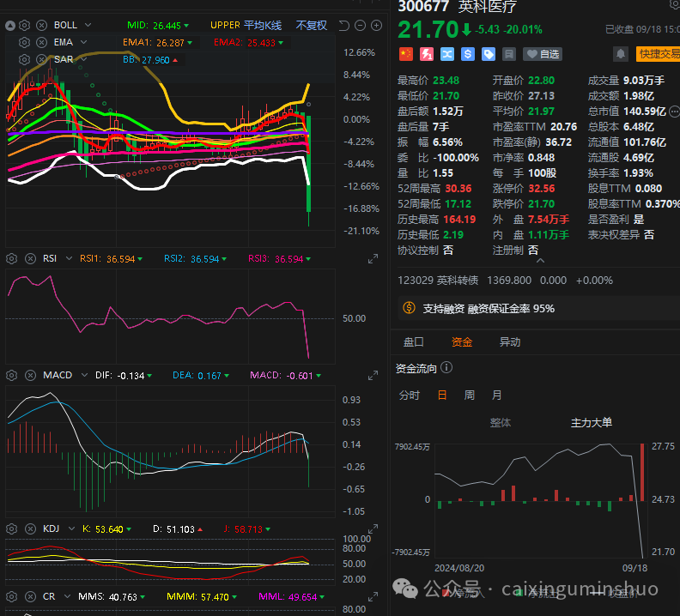
Task: Open MACD indicator settings gear
Action: tap(12, 376)
